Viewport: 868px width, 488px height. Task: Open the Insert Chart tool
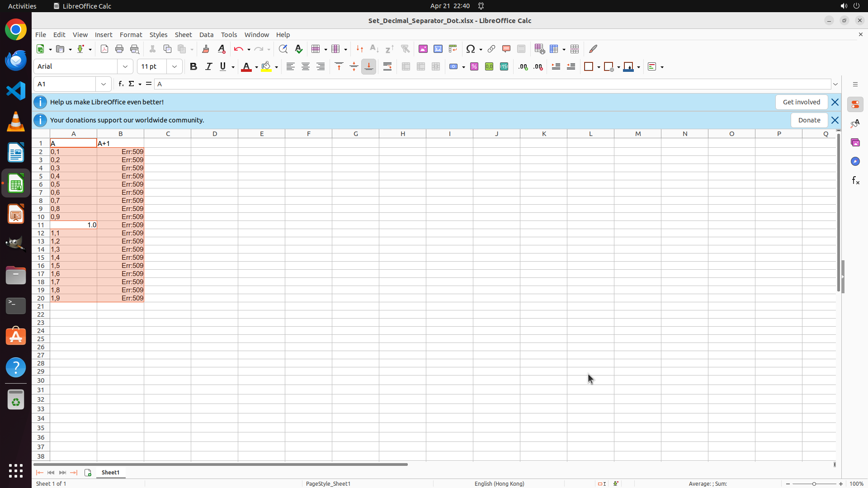click(438, 49)
